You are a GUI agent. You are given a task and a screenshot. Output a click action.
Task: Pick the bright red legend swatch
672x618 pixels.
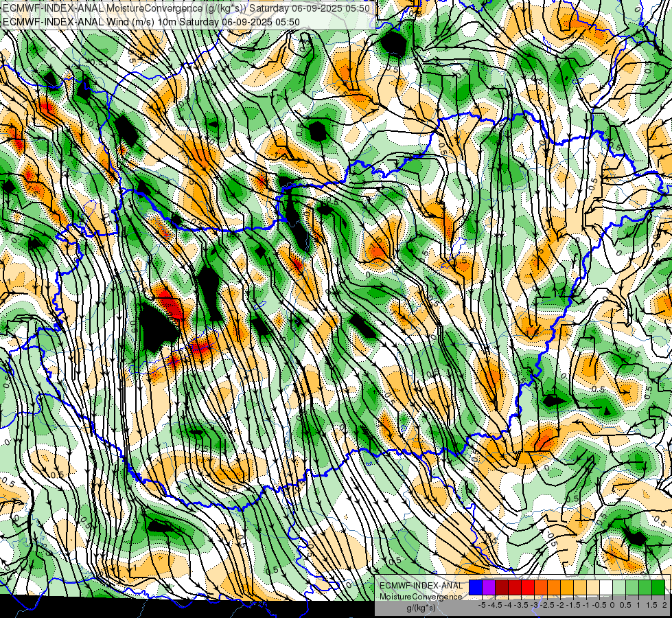click(528, 587)
